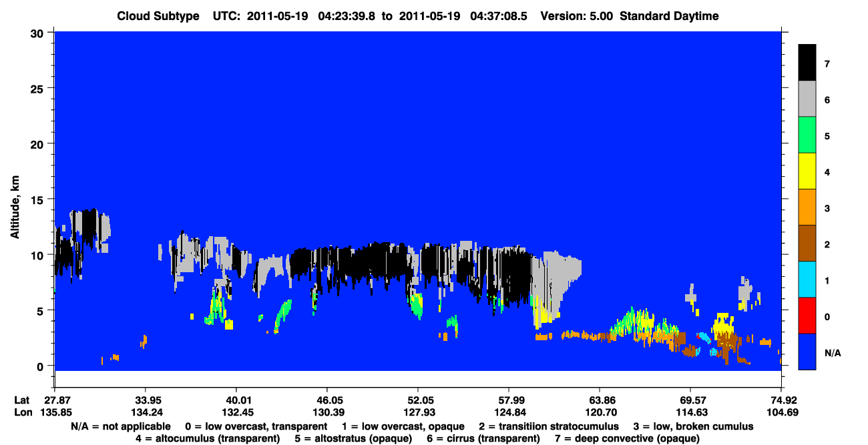Viewport: 868px width, 445px height.
Task: Click the 'Standard Daytime' label
Action: [669, 16]
